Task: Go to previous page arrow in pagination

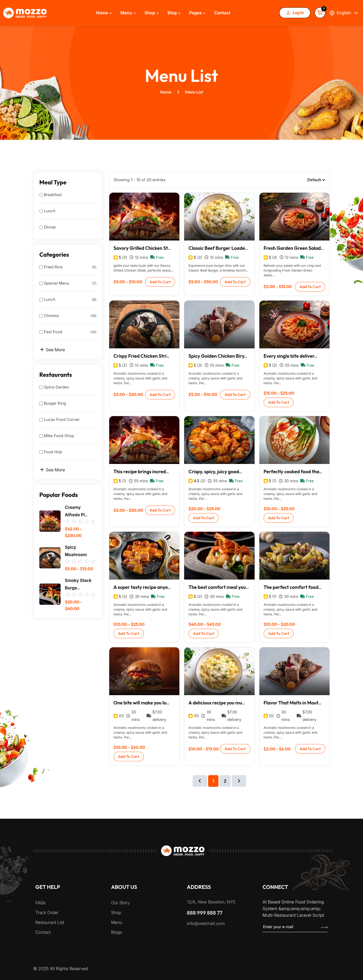Action: coord(200,781)
